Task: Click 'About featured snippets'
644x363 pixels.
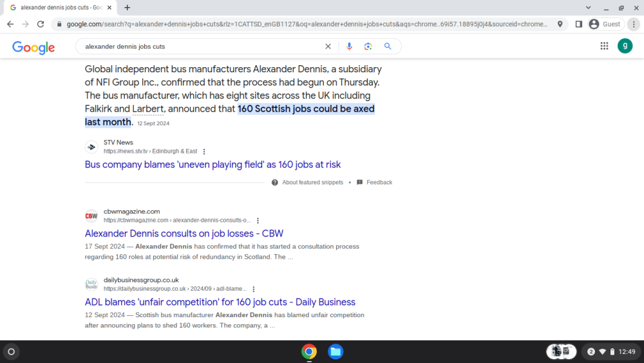Action: tap(312, 182)
